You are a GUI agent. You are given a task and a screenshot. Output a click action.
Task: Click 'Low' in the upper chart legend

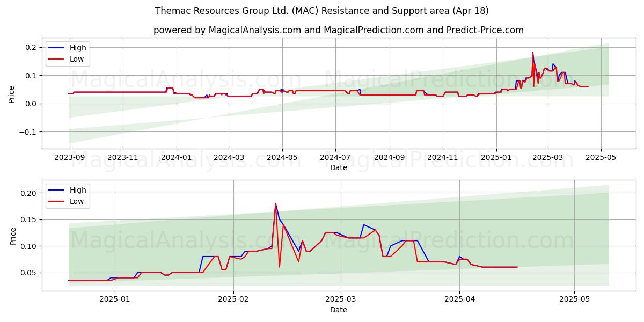77,59
